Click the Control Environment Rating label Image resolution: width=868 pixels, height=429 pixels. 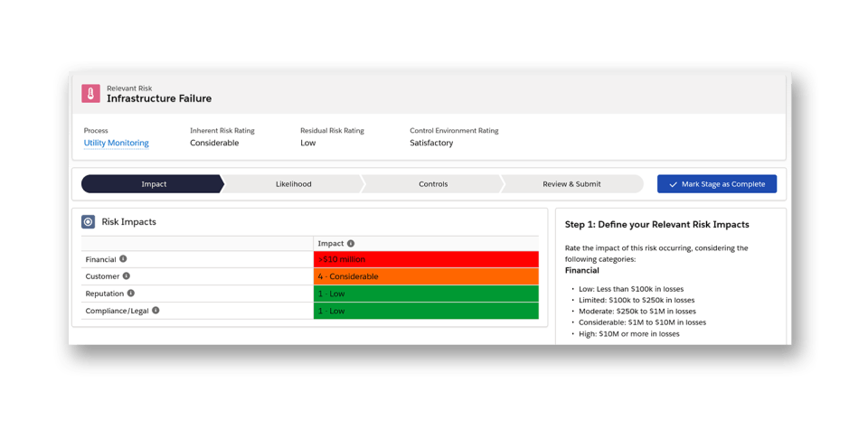pyautogui.click(x=454, y=131)
